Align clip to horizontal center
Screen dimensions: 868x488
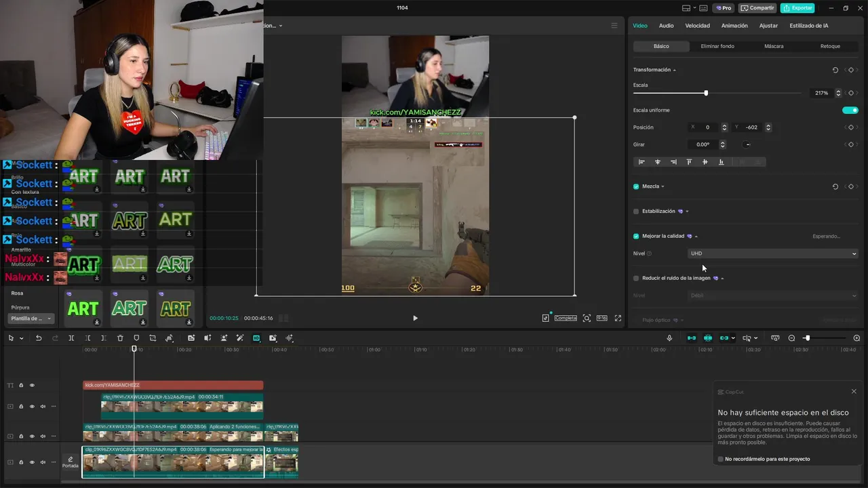pos(658,162)
